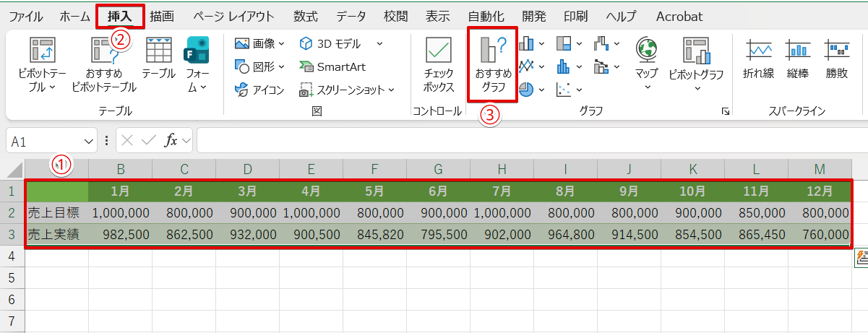Select row header 2
Image resolution: width=868 pixels, height=333 pixels.
pos(12,213)
